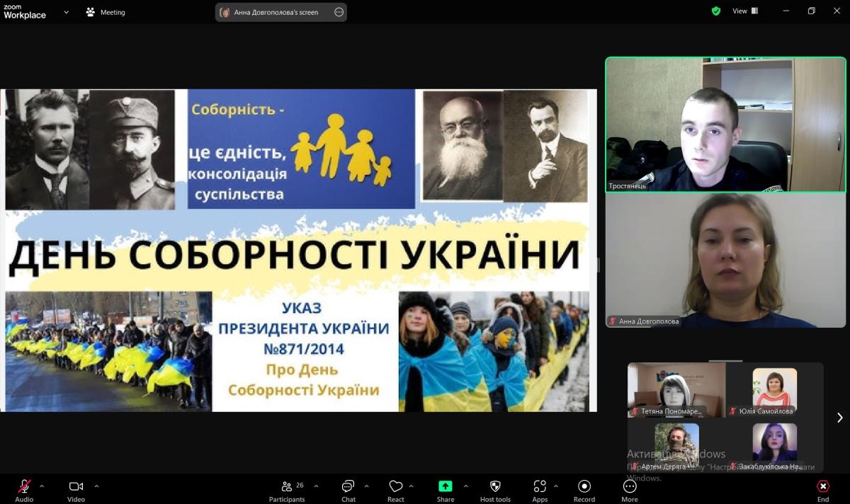
Task: Click the green encryption shield icon
Action: pos(716,11)
